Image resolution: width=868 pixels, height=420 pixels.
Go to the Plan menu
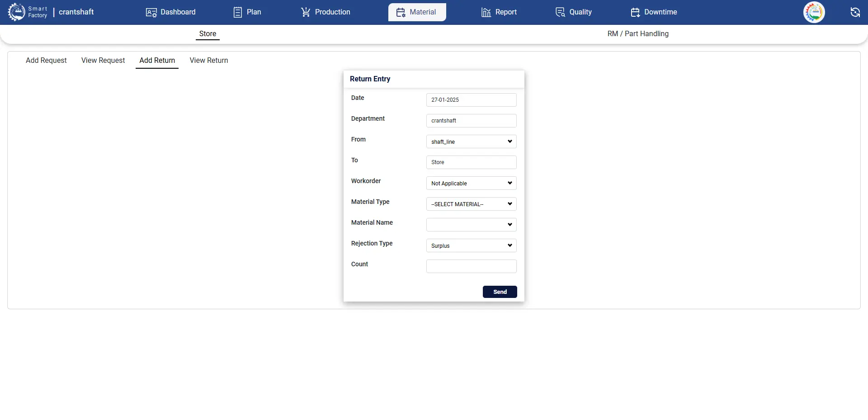pyautogui.click(x=247, y=12)
